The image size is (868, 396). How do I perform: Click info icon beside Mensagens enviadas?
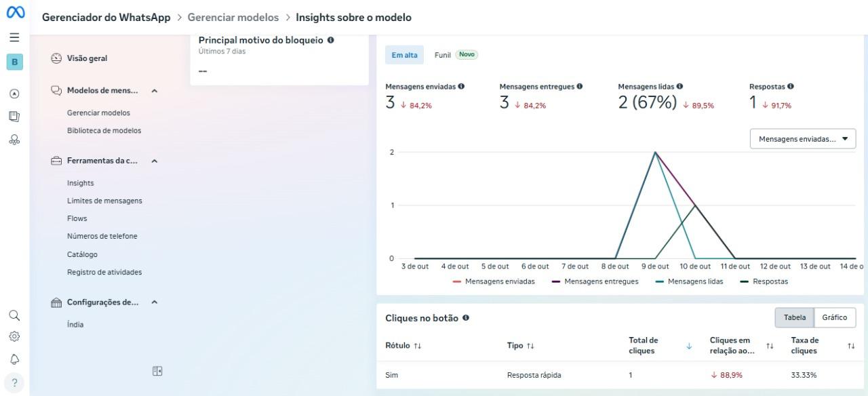click(461, 87)
